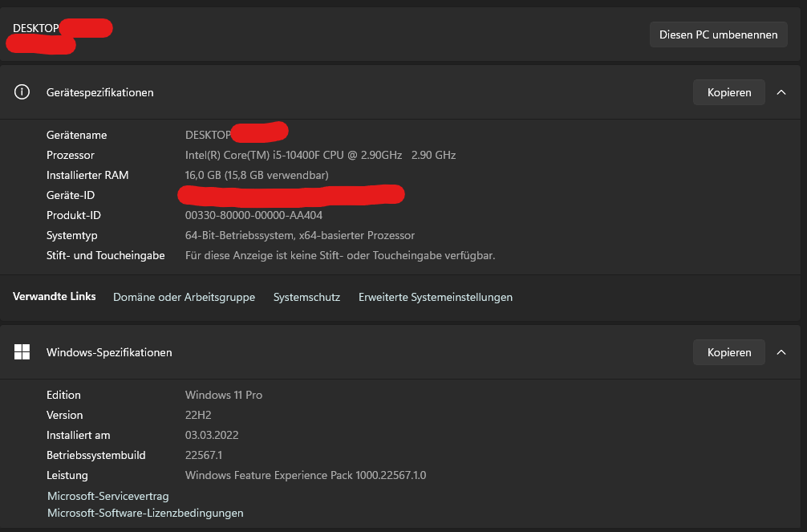Select the Gerätespezifikationen heading text
Image resolution: width=807 pixels, height=532 pixels.
pos(99,93)
